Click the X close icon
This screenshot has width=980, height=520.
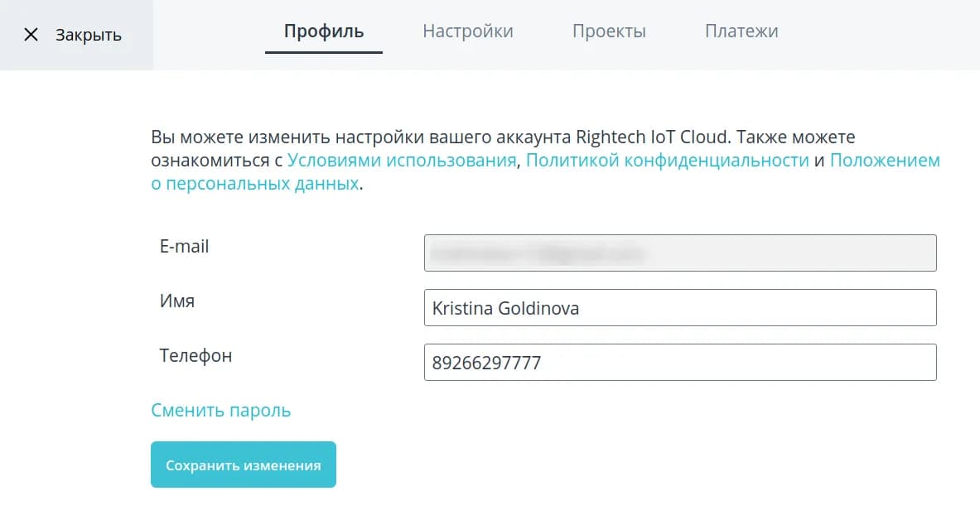31,35
